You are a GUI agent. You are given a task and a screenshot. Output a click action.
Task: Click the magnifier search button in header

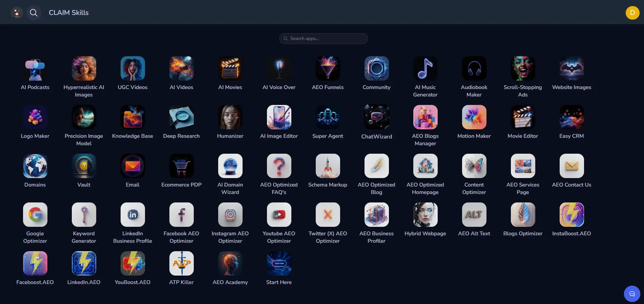point(34,13)
